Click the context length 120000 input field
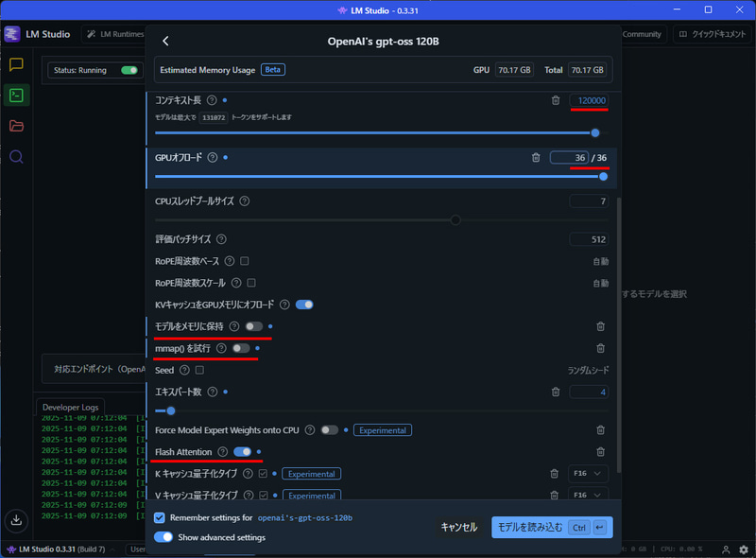The height and width of the screenshot is (558, 756). click(x=589, y=100)
